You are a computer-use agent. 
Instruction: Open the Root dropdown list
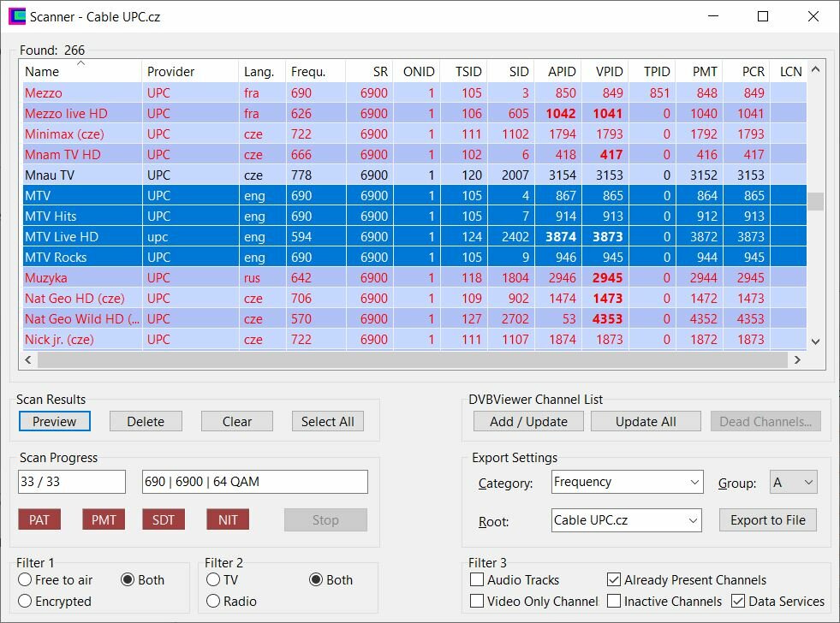click(x=628, y=520)
